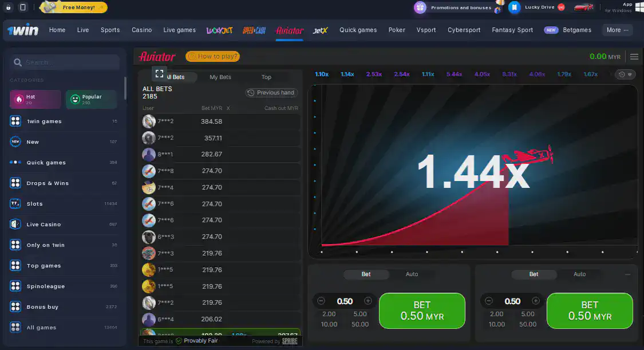Click the Promotions and bonuses gift icon

[x=421, y=7]
